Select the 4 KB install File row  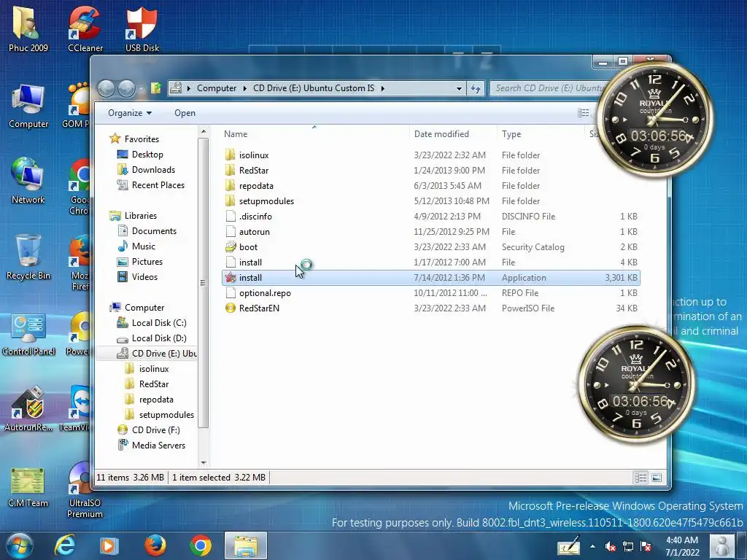coord(430,262)
